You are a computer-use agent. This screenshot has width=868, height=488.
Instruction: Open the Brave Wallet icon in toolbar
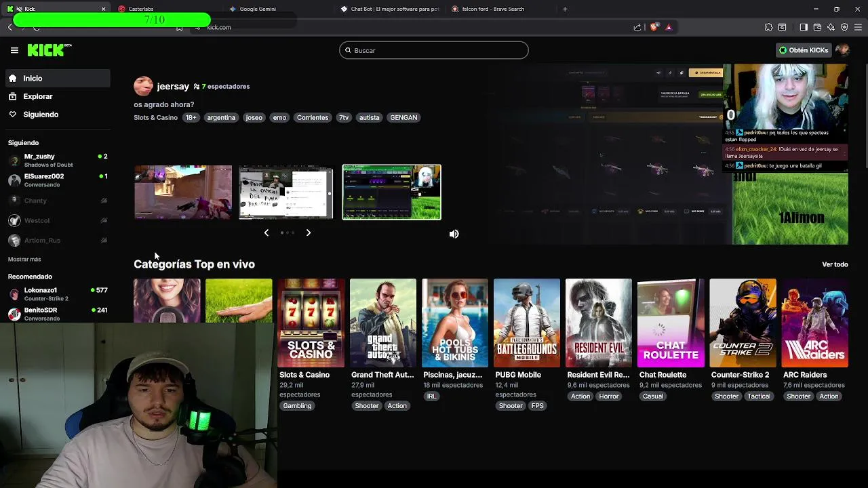tap(817, 27)
